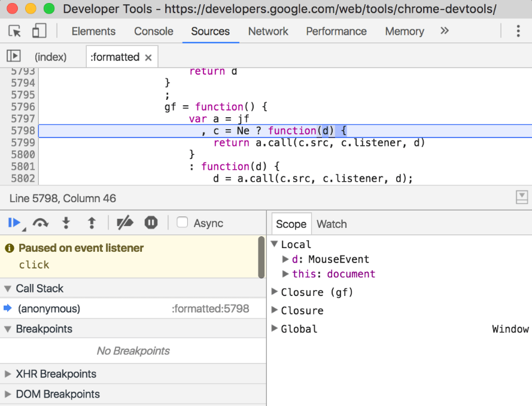Open the :formatted:5798 source location link
The image size is (532, 406).
(211, 309)
